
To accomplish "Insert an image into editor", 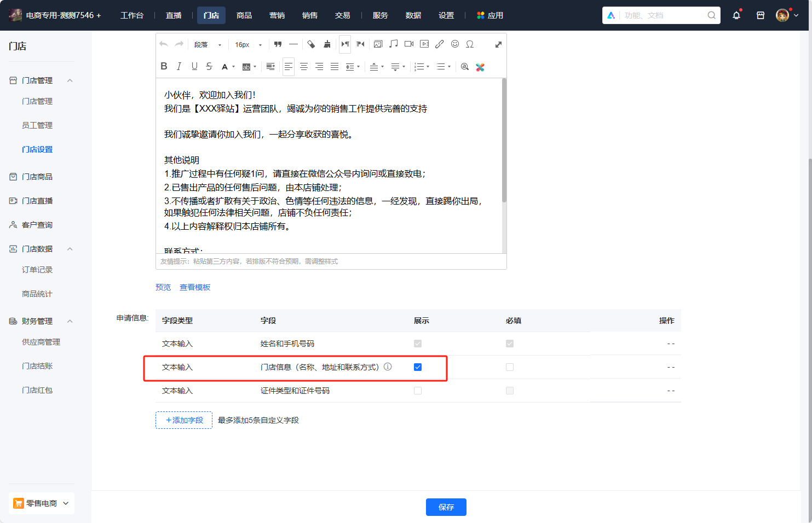I will 378,44.
